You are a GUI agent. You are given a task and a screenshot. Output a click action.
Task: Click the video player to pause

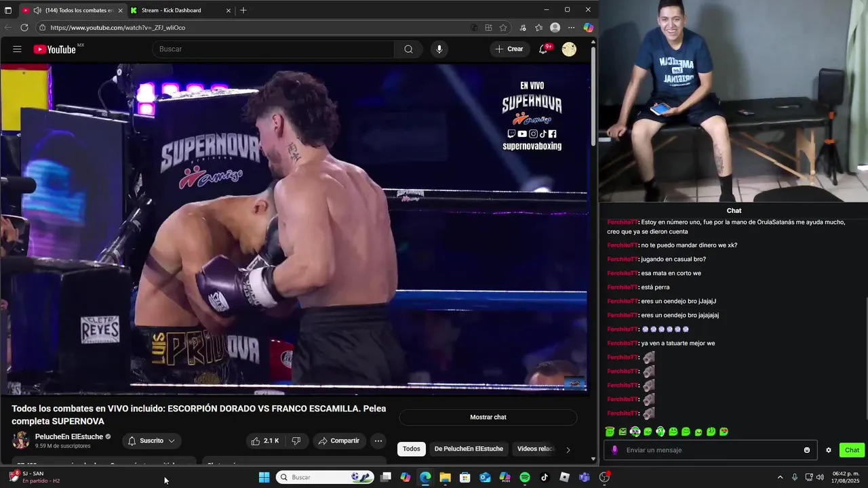(294, 229)
